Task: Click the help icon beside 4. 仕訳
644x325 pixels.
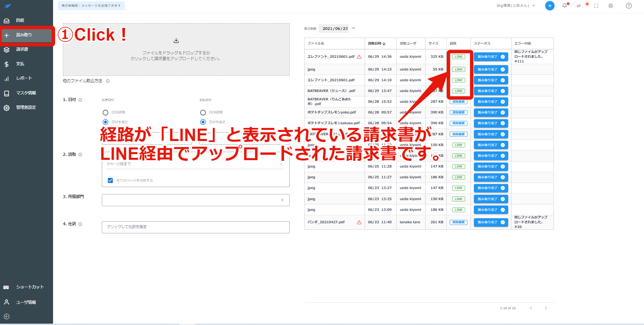Action: pyautogui.click(x=80, y=224)
